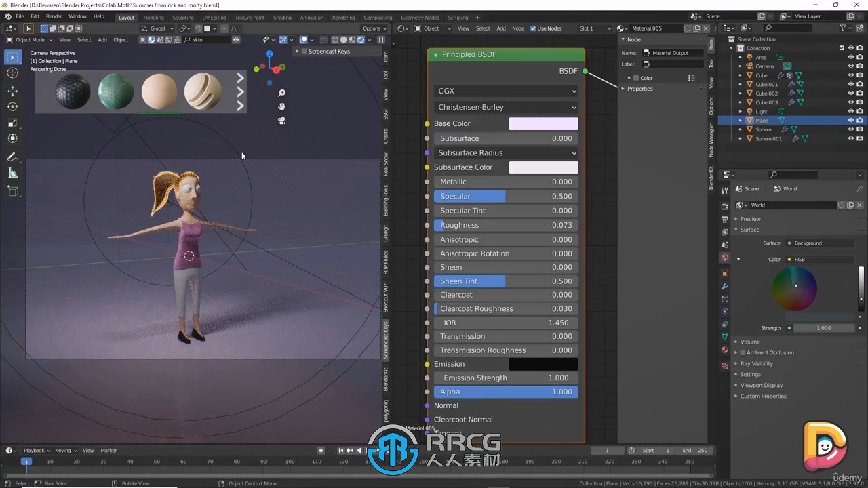Image resolution: width=868 pixels, height=488 pixels.
Task: Toggle the Use Nodes checkbox
Action: click(533, 28)
